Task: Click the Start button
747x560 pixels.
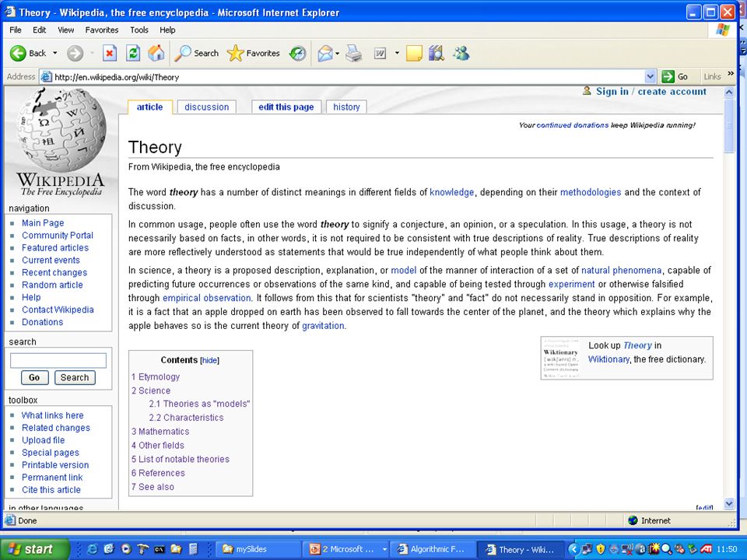Action: click(x=33, y=549)
